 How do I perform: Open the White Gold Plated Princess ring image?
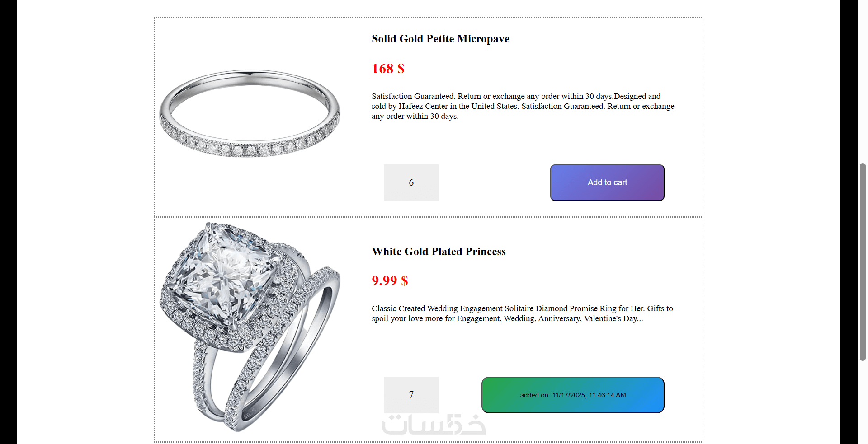point(250,326)
